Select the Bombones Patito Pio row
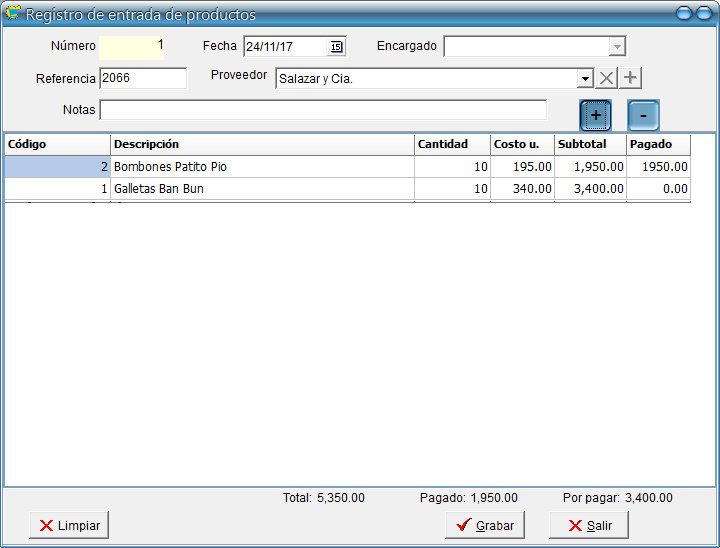Image resolution: width=720 pixels, height=548 pixels. [x=348, y=167]
